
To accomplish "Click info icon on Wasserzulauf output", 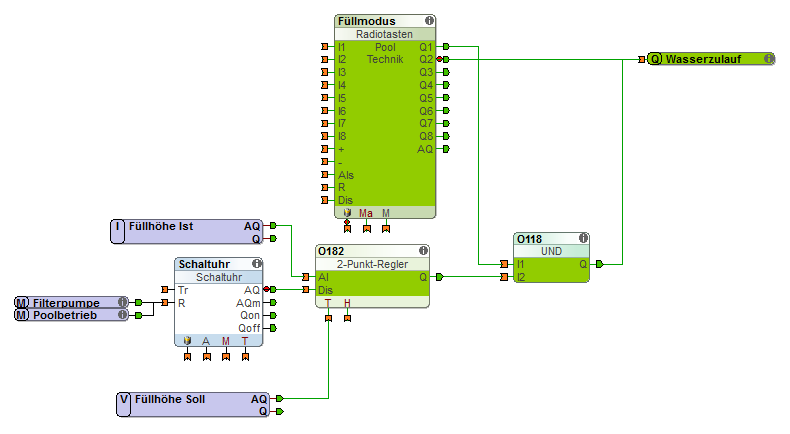I will point(769,59).
